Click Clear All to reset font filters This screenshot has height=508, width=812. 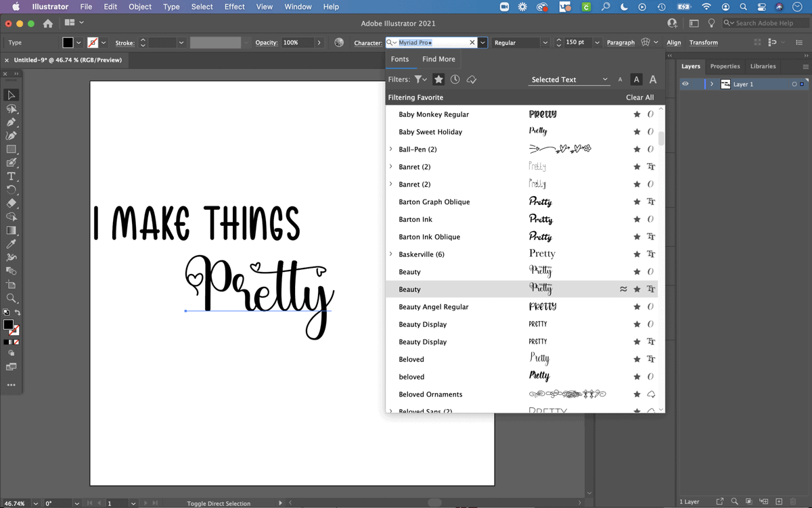(x=639, y=97)
